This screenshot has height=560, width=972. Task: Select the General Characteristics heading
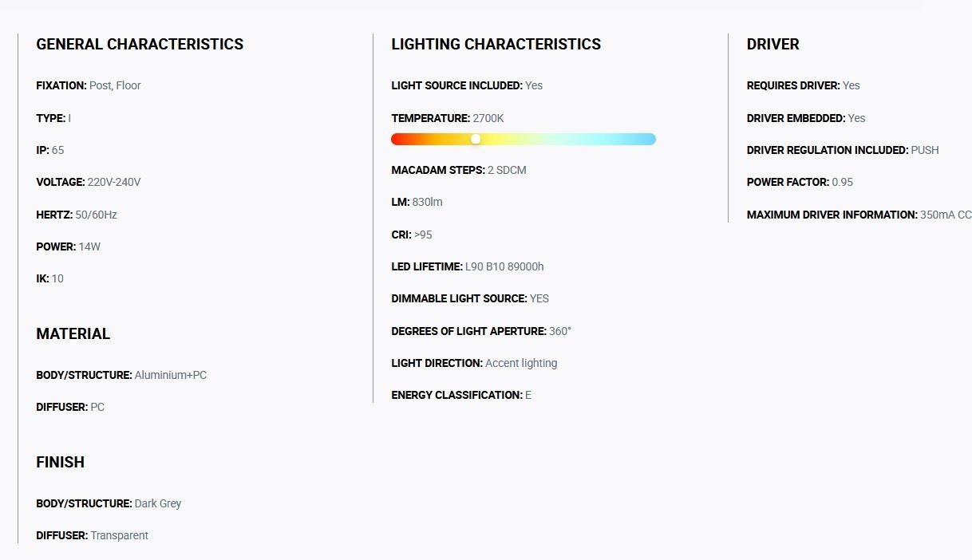(x=140, y=45)
